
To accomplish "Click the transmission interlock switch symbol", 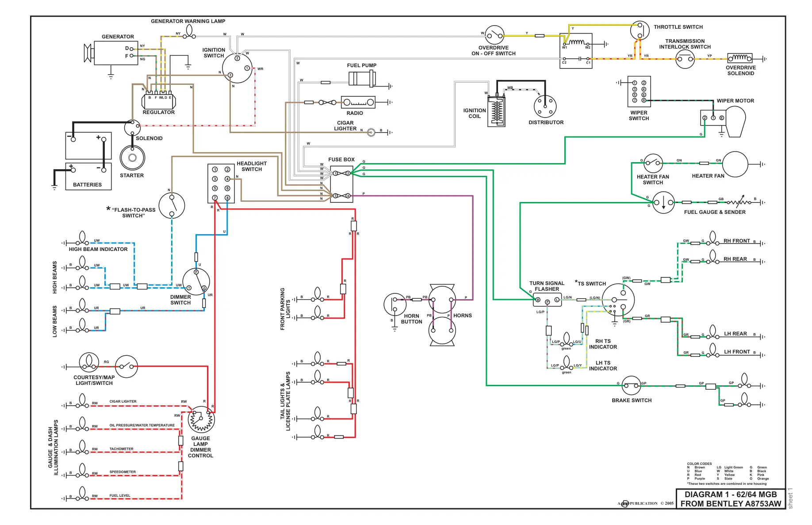I will pos(685,59).
